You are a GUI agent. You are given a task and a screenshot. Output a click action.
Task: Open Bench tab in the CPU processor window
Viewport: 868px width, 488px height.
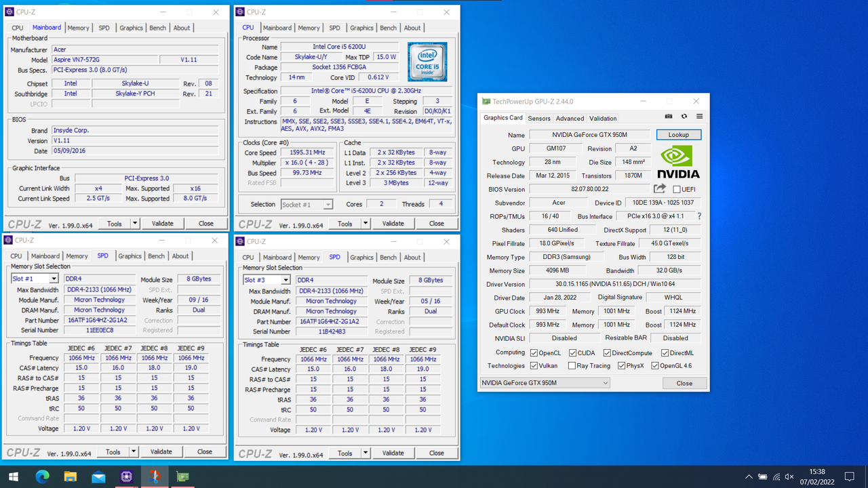coord(388,28)
